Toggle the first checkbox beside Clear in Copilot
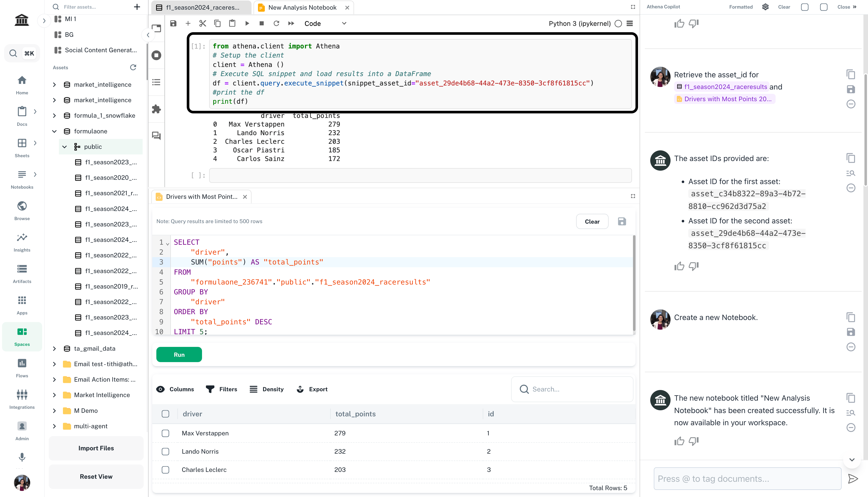868x497 pixels. point(805,7)
